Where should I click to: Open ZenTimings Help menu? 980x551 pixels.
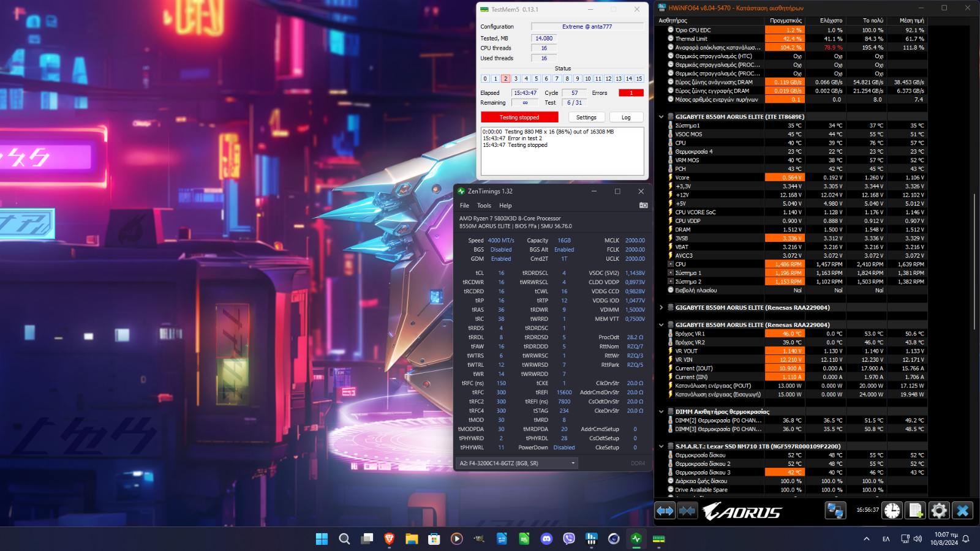click(x=505, y=206)
